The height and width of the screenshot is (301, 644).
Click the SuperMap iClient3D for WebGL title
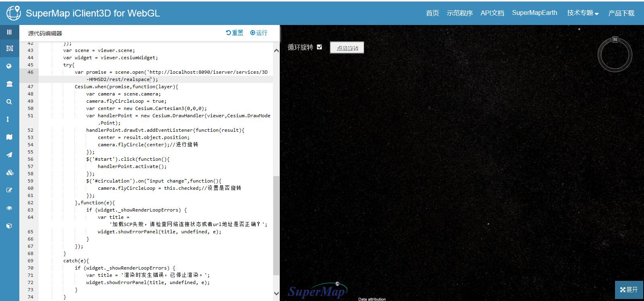pos(93,13)
